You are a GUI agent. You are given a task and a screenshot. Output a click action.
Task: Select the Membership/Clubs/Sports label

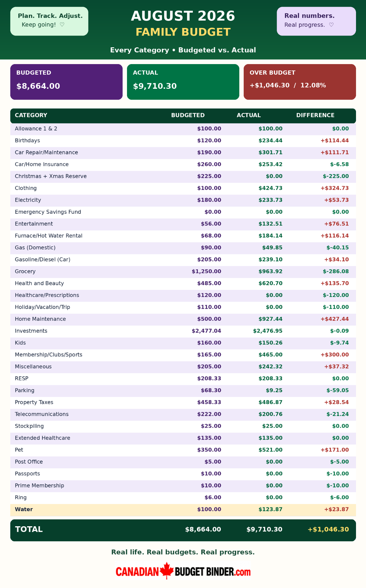coord(49,355)
